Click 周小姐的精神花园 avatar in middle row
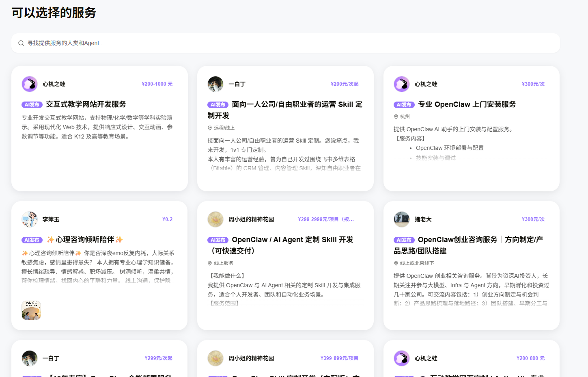Screen dimensions: 588x377 click(215, 219)
